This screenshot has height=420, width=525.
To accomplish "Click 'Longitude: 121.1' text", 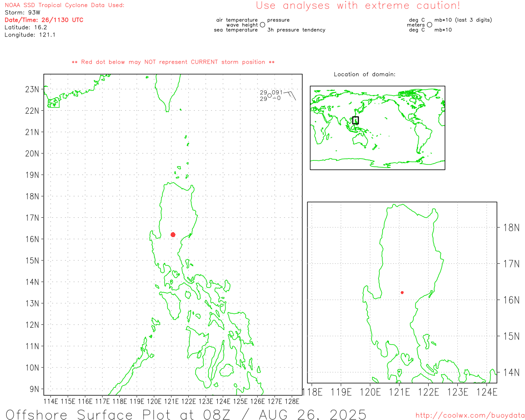I will (x=30, y=35).
